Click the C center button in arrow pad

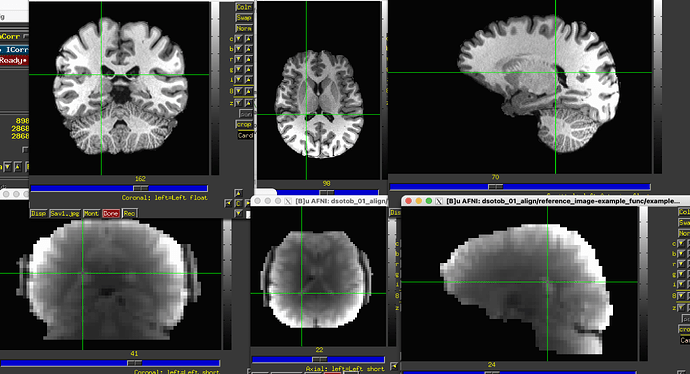(x=238, y=203)
